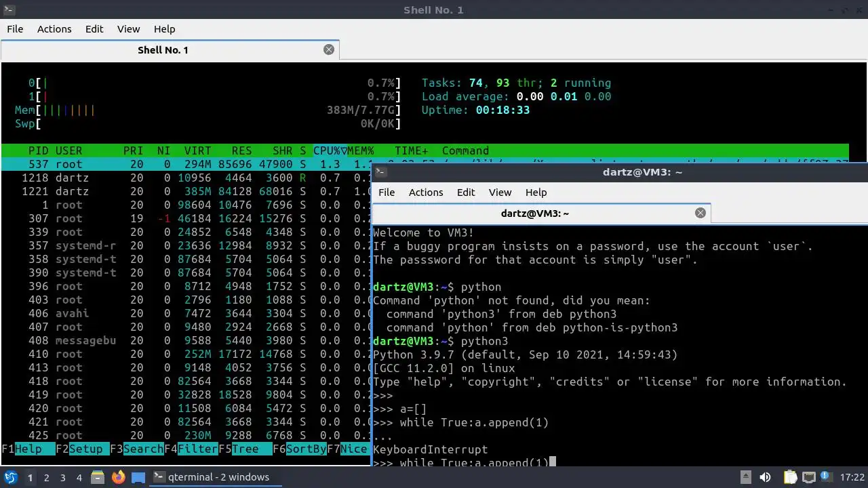
Task: Click htop F4 Filter function key
Action: (191, 449)
